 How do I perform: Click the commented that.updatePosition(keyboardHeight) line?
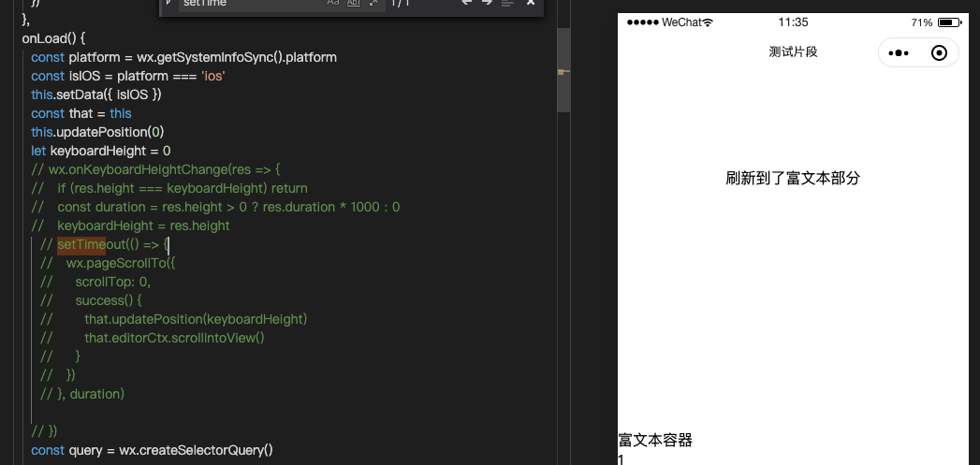174,319
